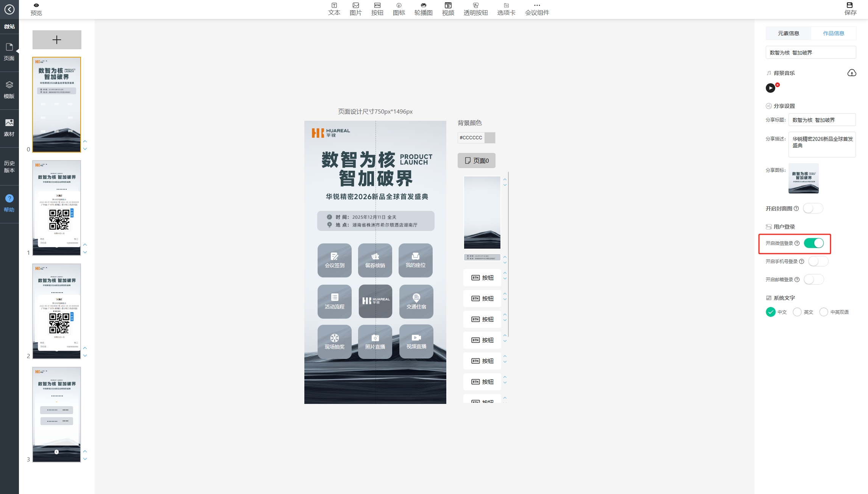Upload background music via cloud icon

coord(851,73)
